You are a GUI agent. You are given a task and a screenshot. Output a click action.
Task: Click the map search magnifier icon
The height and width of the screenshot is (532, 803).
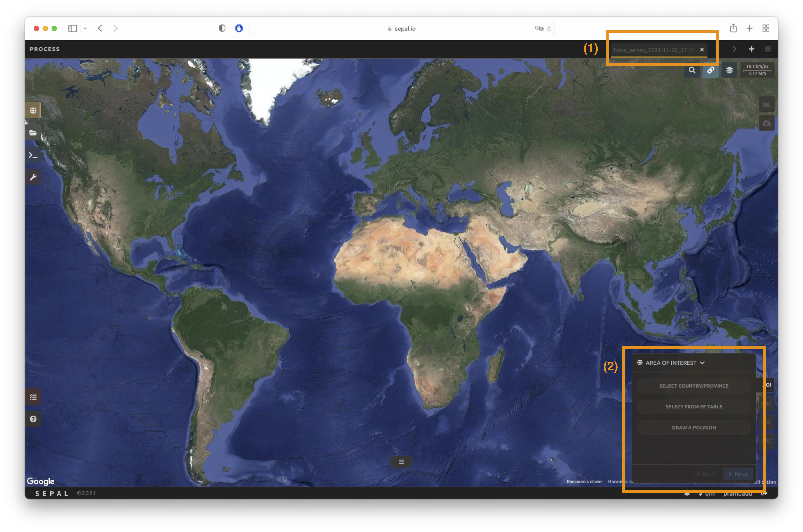point(692,70)
